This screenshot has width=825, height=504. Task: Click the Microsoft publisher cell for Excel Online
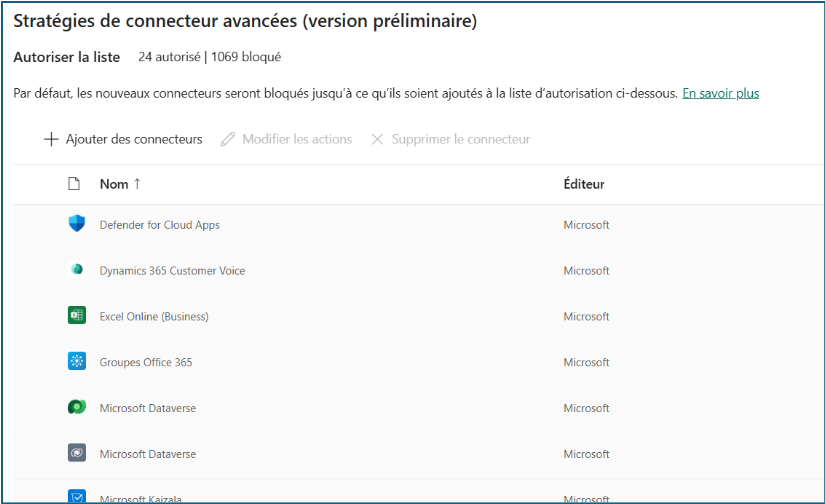(586, 317)
